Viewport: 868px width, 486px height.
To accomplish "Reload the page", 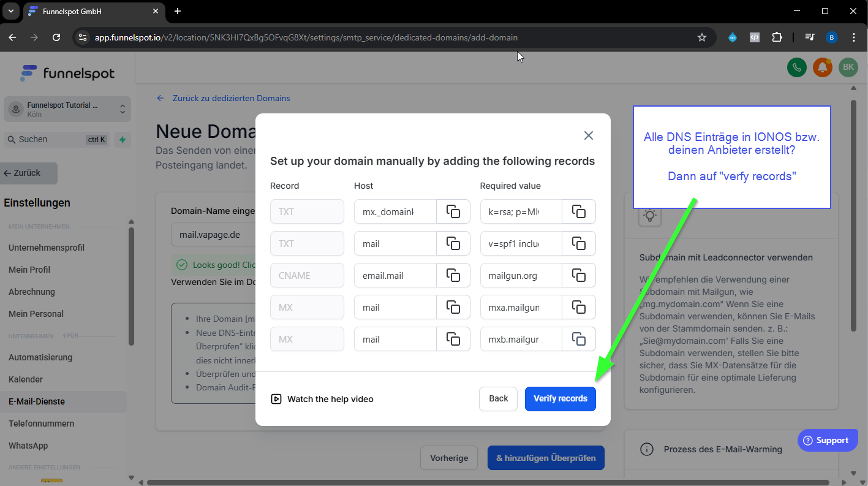I will pos(56,37).
